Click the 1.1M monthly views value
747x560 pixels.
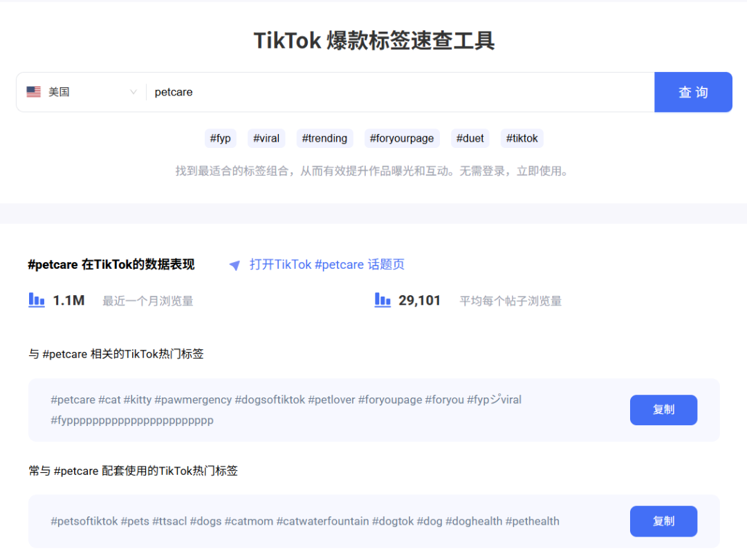[68, 301]
